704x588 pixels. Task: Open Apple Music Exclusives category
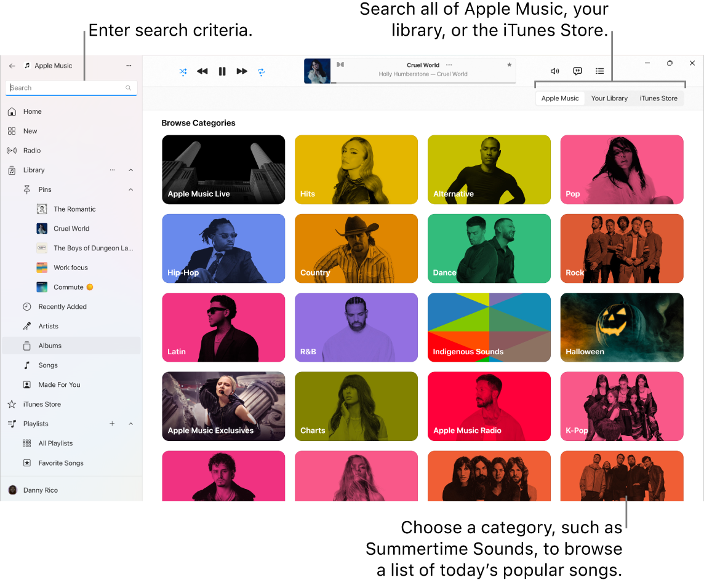pyautogui.click(x=223, y=406)
